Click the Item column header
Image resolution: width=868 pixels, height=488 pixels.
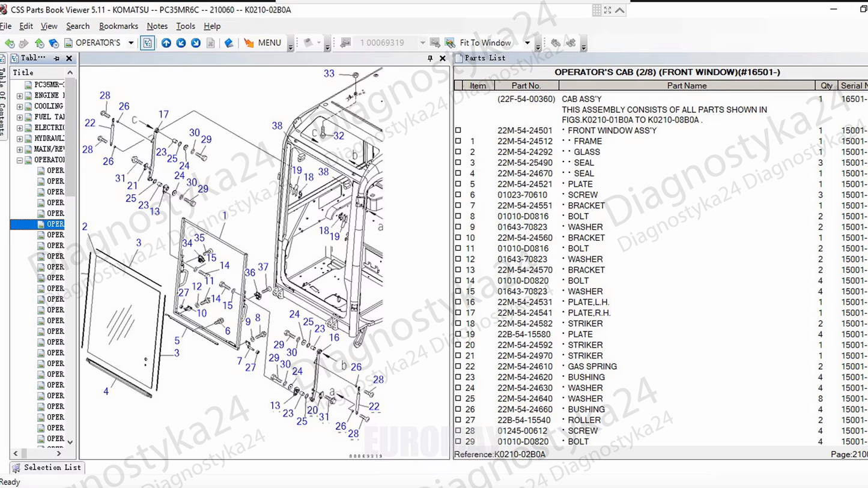pyautogui.click(x=478, y=86)
